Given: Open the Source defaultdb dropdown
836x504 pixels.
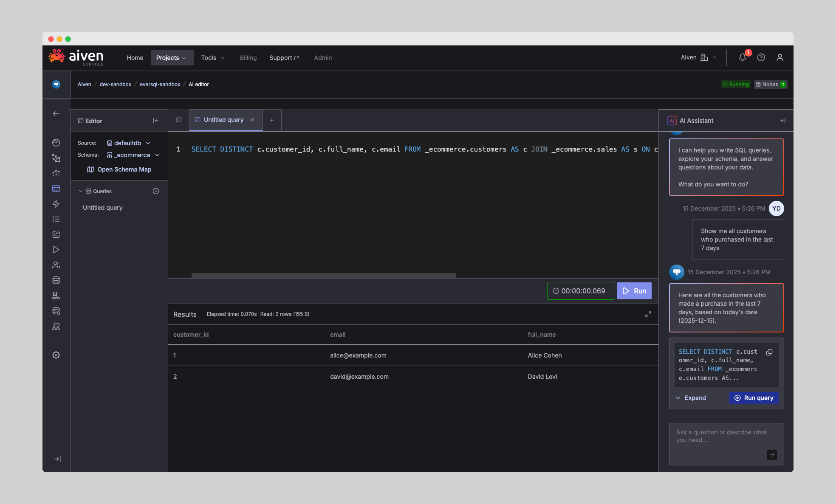Looking at the screenshot, I should tap(128, 143).
